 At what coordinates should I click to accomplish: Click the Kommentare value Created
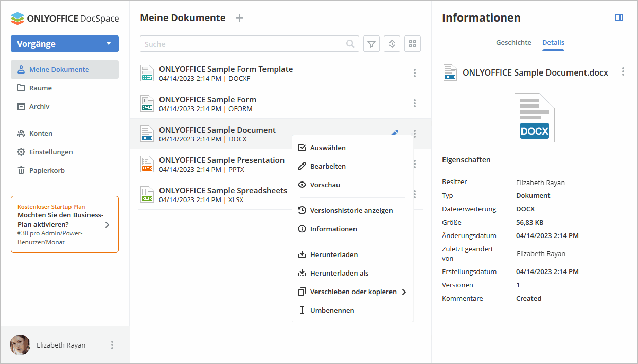click(529, 298)
